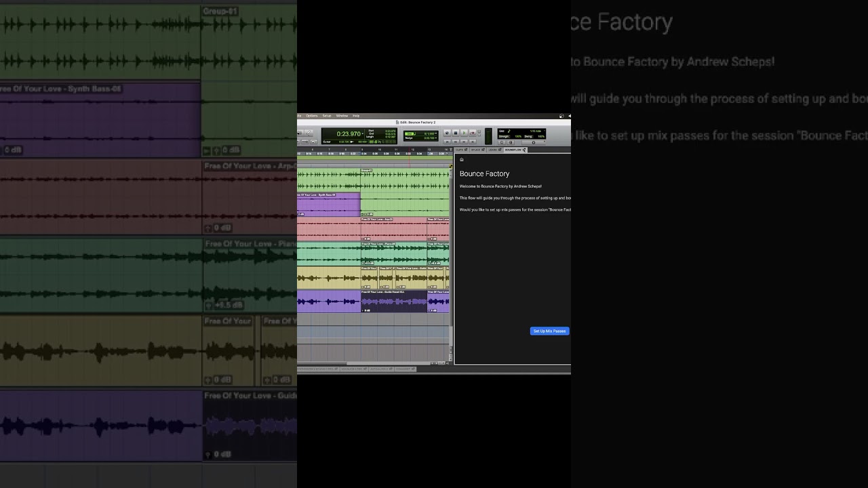The width and height of the screenshot is (868, 488).
Task: Open the AutoAlign 2 bottom tab
Action: click(381, 369)
